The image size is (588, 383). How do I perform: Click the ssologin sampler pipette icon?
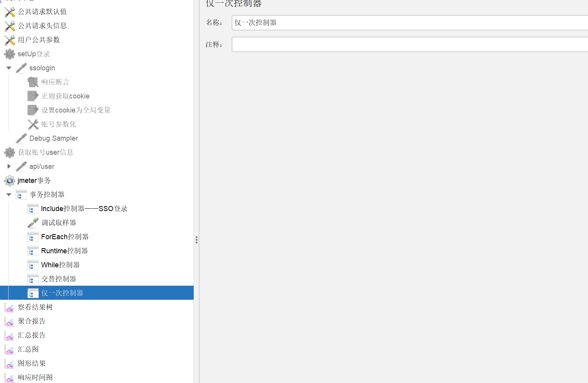coord(22,68)
